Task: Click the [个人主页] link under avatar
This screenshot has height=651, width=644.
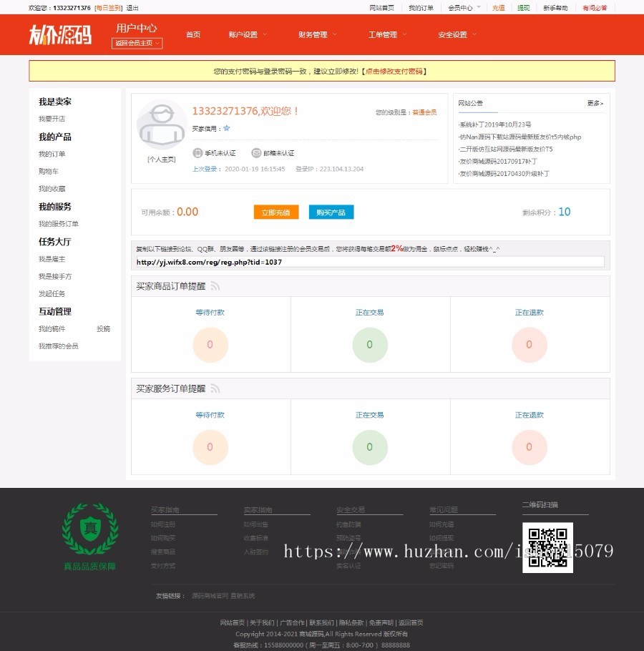Action: [162, 160]
